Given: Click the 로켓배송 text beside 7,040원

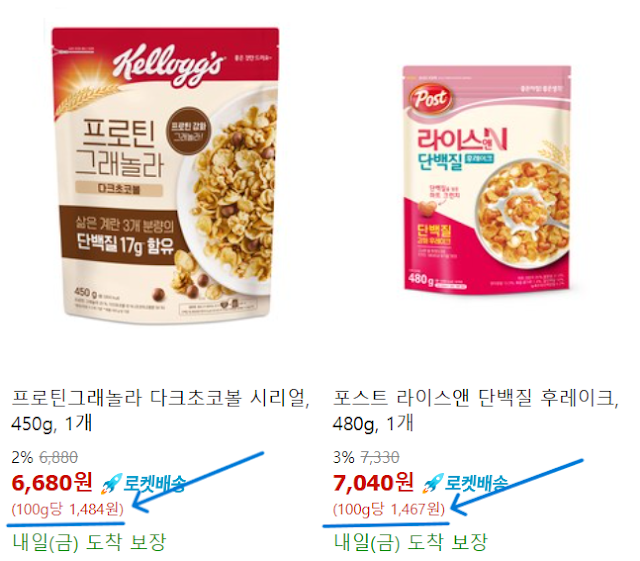Looking at the screenshot, I should point(476,483).
